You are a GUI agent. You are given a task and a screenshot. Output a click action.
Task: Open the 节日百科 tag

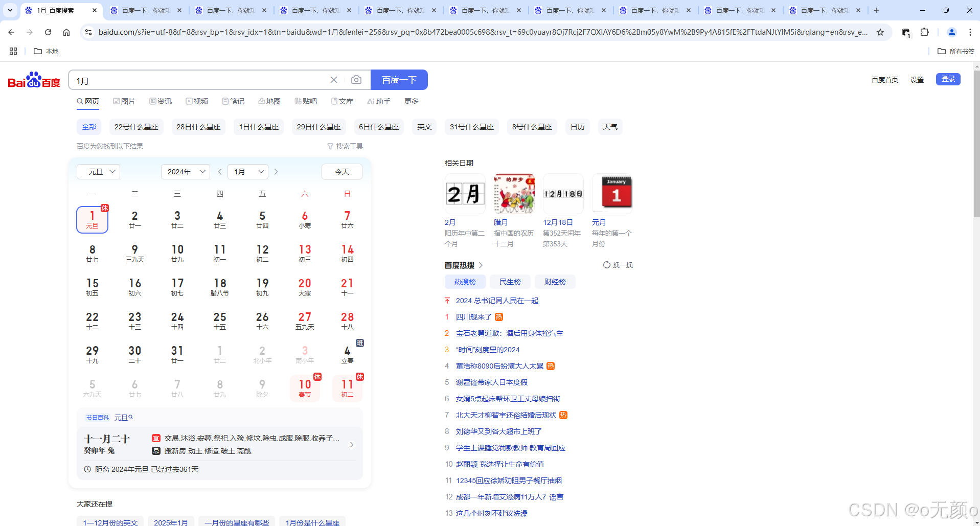[97, 418]
